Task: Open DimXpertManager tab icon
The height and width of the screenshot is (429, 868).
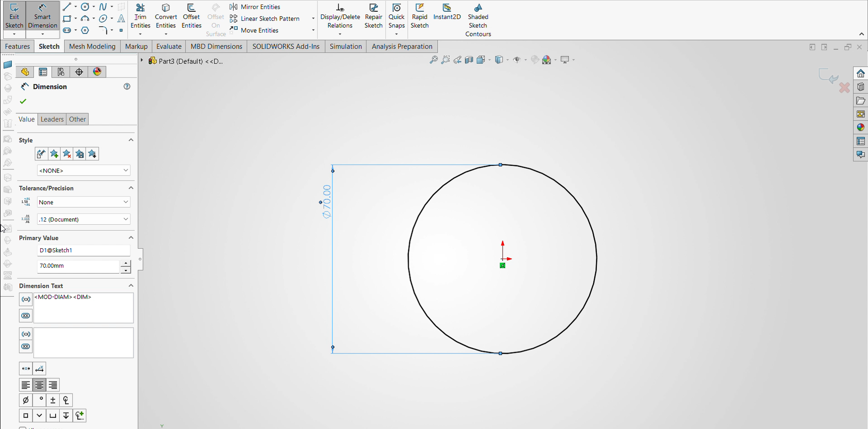Action: 79,72
